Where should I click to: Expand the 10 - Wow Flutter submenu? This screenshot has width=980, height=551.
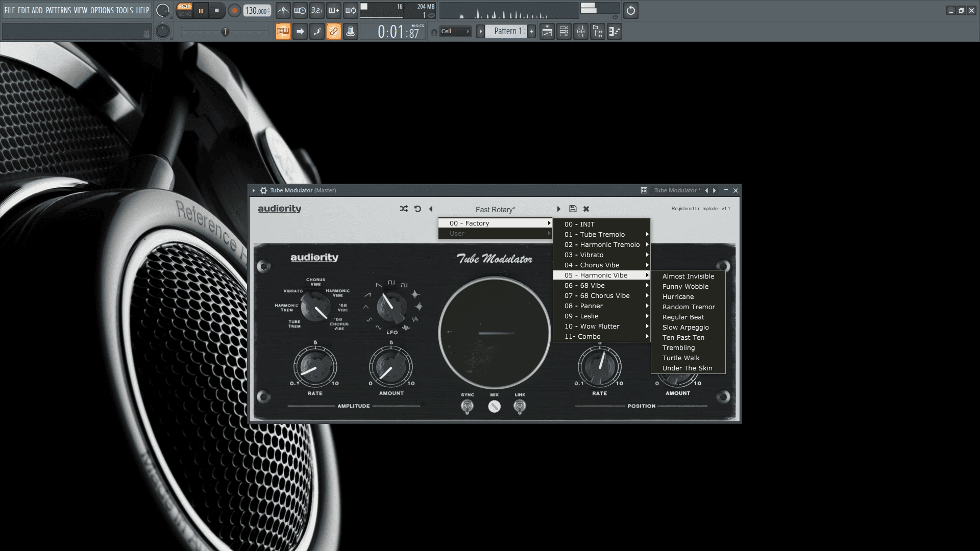[602, 327]
